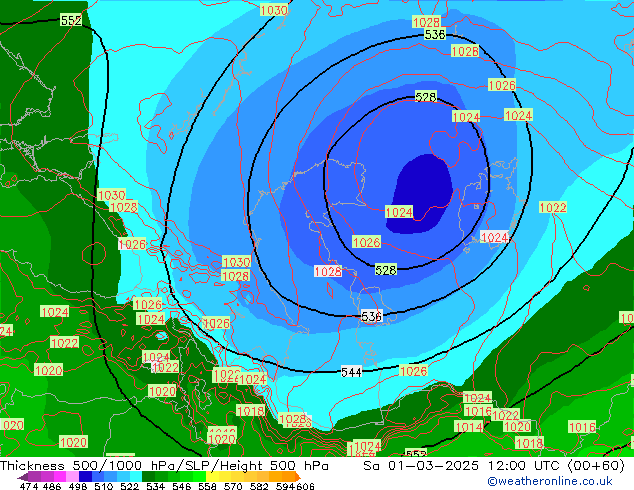Click the purple left arrow end of legend
The height and width of the screenshot is (490, 634).
(22, 477)
